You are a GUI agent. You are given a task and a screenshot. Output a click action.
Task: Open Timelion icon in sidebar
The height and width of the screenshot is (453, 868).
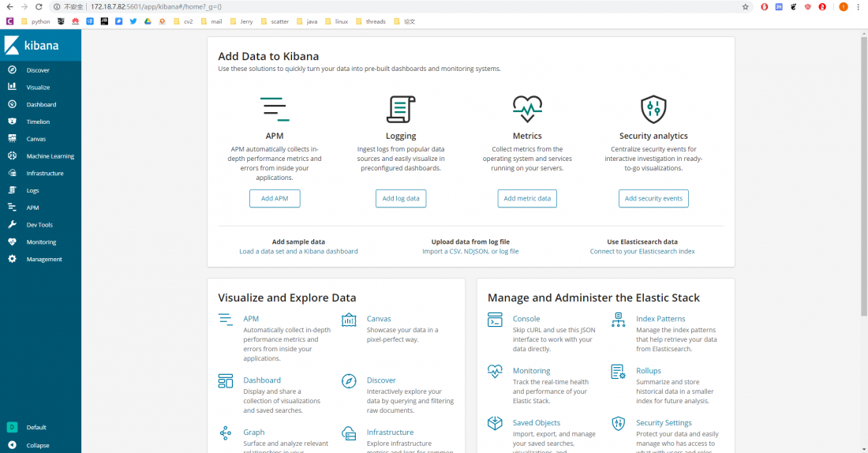(12, 122)
